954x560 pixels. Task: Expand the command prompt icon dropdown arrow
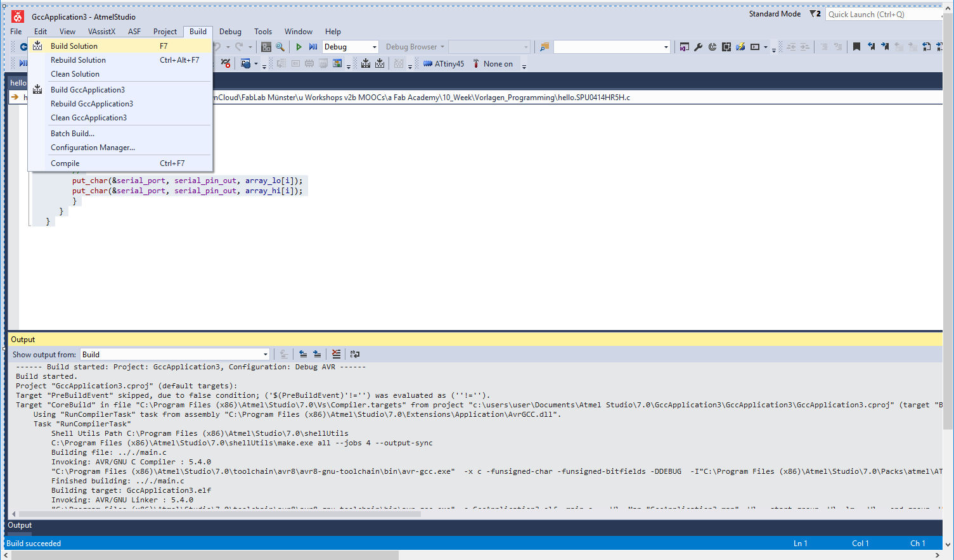tap(766, 47)
